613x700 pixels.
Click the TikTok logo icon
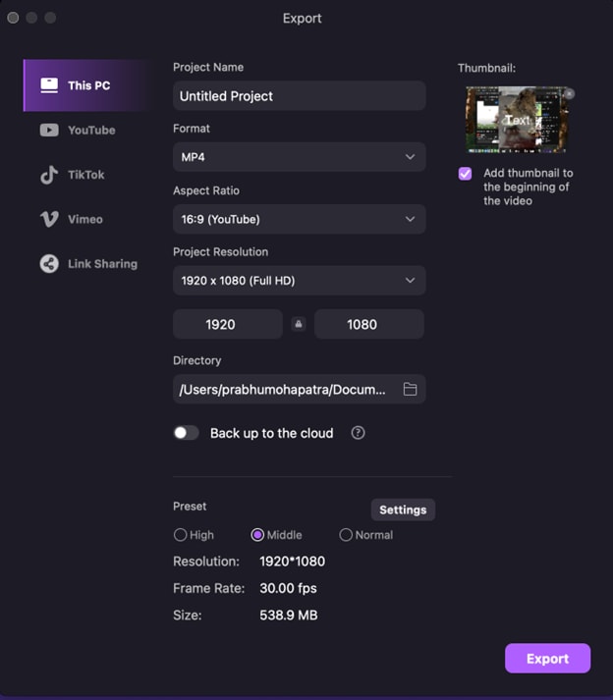(x=49, y=175)
